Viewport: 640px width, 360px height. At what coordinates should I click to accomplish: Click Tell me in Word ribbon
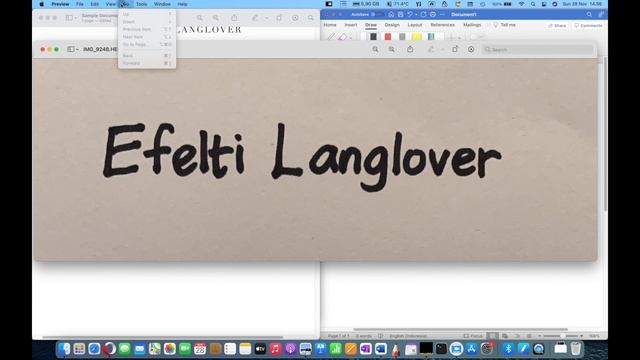(x=504, y=25)
